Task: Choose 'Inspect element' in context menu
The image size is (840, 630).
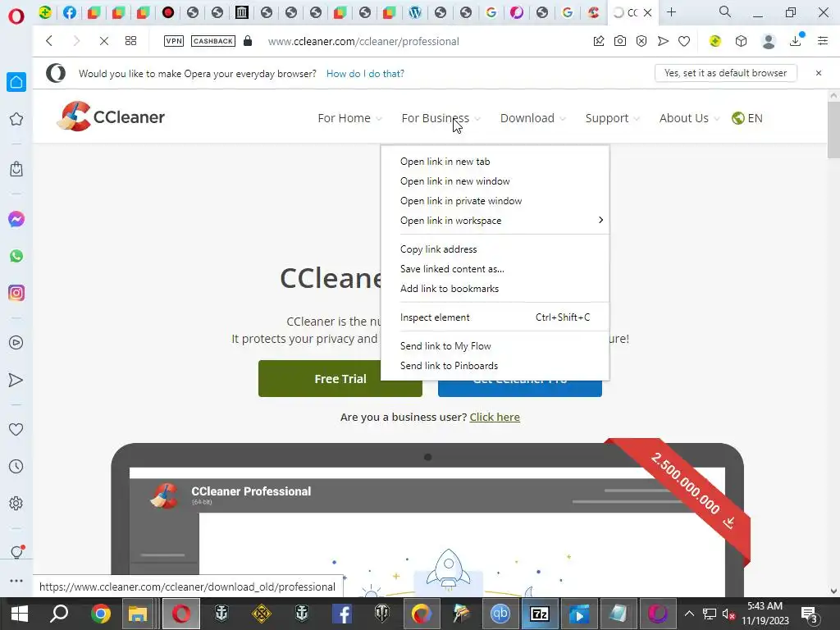Action: [x=495, y=317]
